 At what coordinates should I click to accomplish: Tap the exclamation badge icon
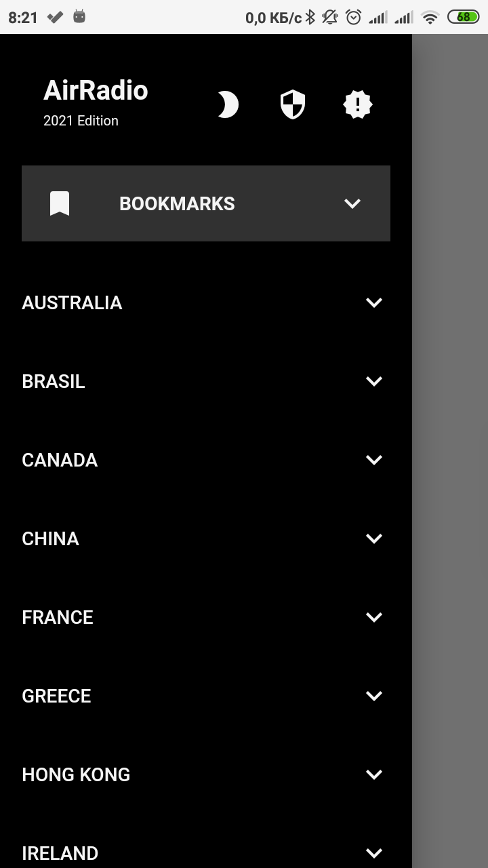click(x=358, y=105)
